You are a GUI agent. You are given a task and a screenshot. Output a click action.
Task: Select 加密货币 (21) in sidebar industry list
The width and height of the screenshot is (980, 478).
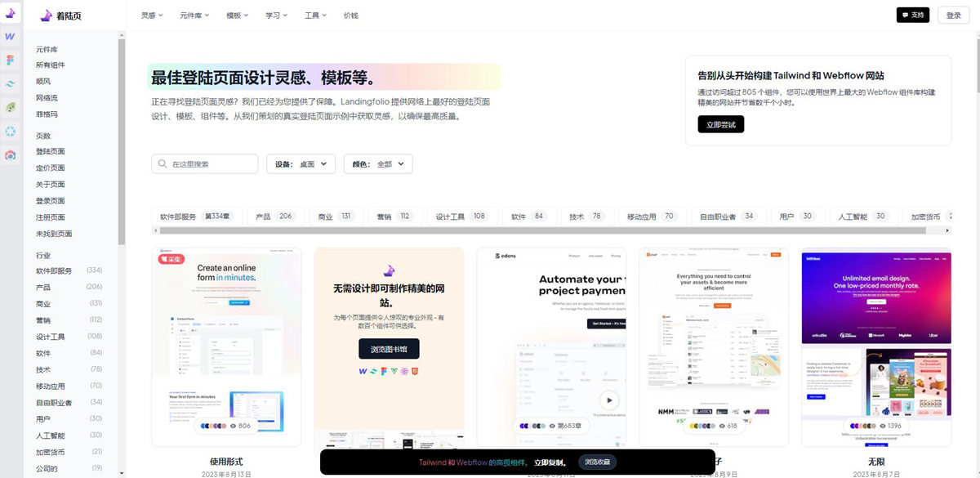point(69,452)
